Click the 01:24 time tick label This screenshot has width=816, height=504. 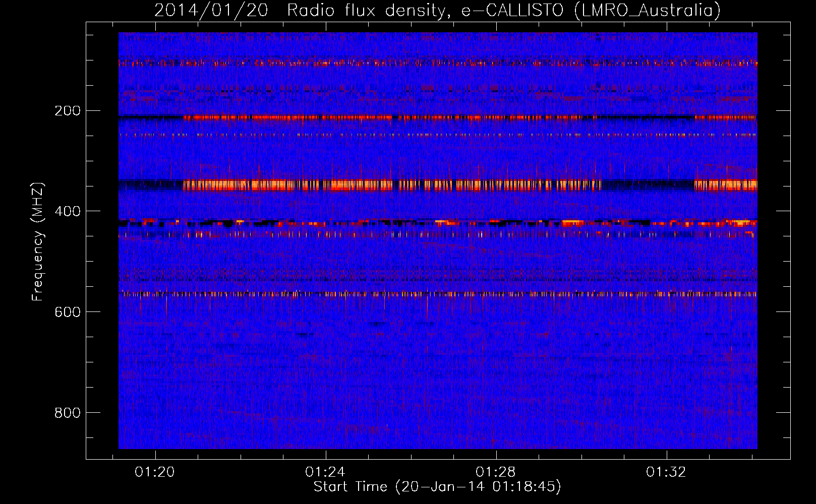325,472
